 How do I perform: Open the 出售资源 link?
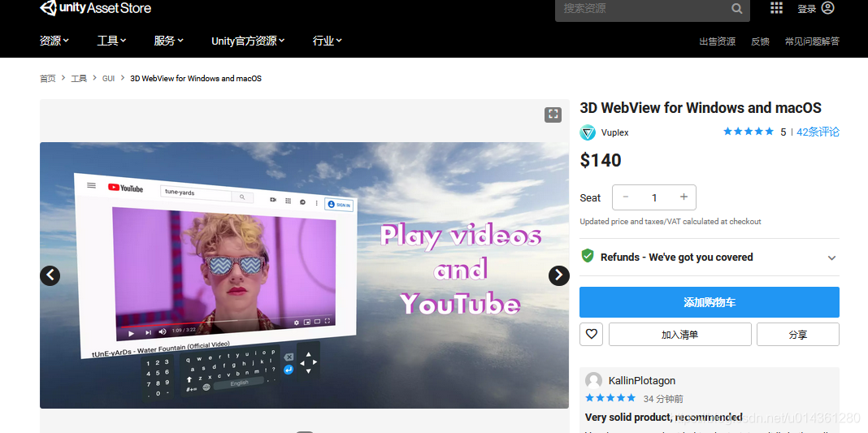click(x=718, y=41)
